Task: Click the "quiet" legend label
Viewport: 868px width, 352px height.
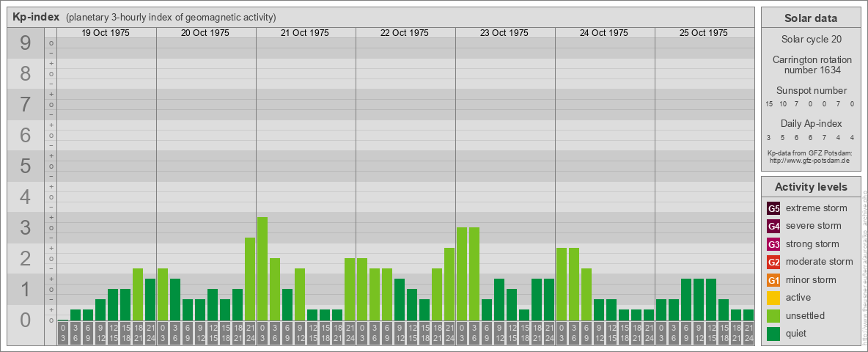Action: pyautogui.click(x=797, y=333)
